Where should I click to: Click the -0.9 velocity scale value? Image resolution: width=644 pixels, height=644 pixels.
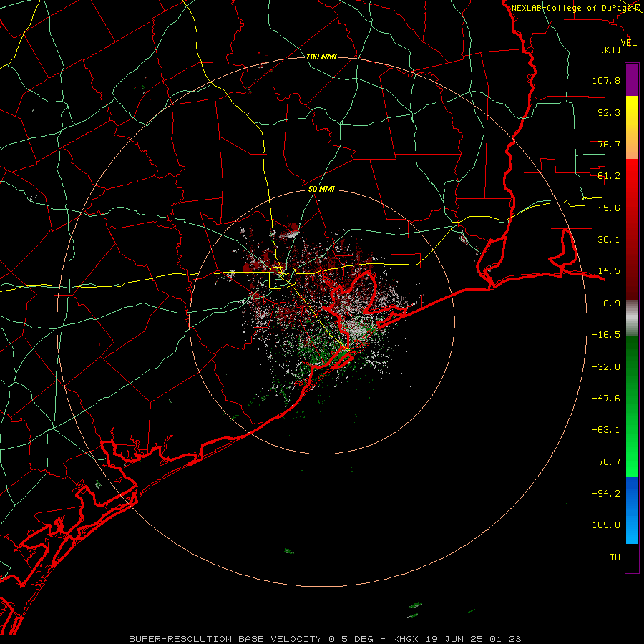point(609,303)
